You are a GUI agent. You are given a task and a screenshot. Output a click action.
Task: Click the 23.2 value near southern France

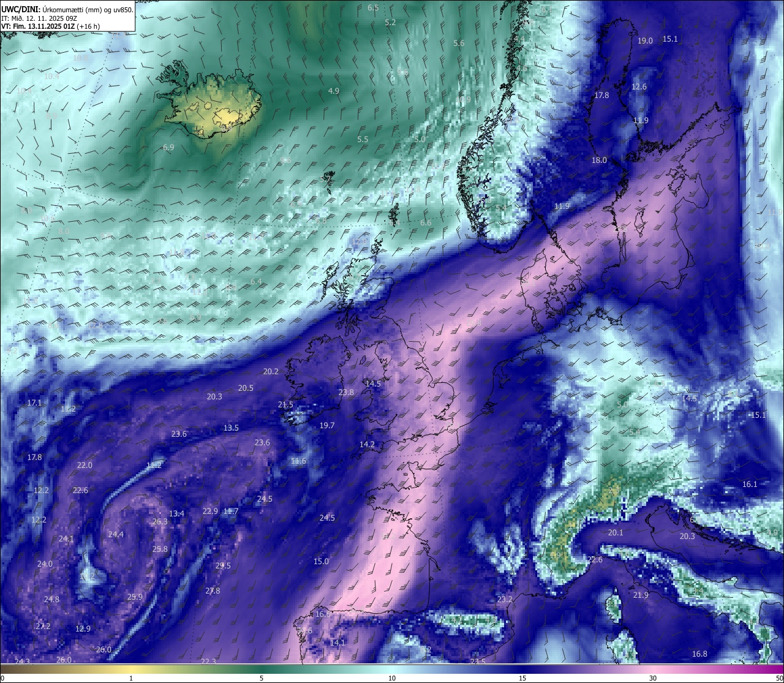pyautogui.click(x=505, y=599)
